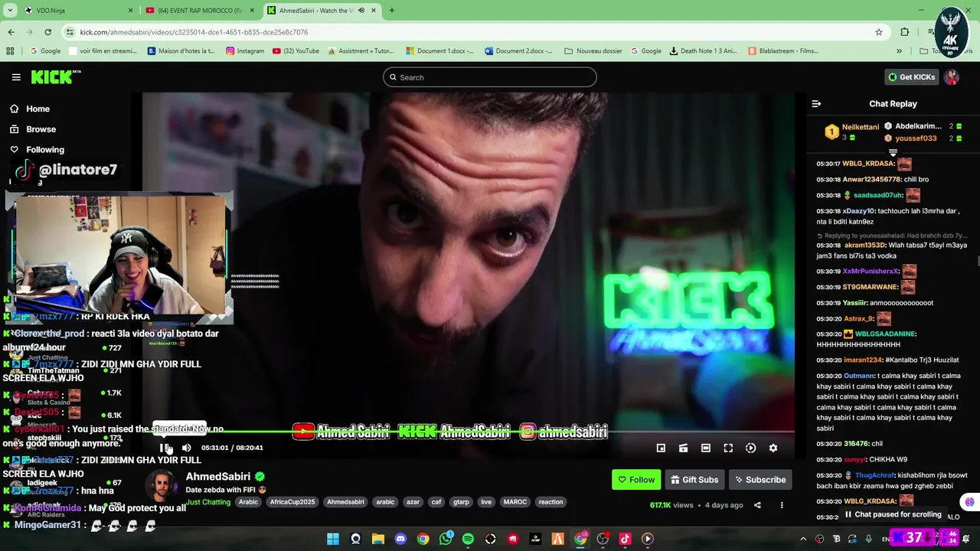Open the (32) YouTube bookmark
The width and height of the screenshot is (980, 551).
click(x=295, y=51)
